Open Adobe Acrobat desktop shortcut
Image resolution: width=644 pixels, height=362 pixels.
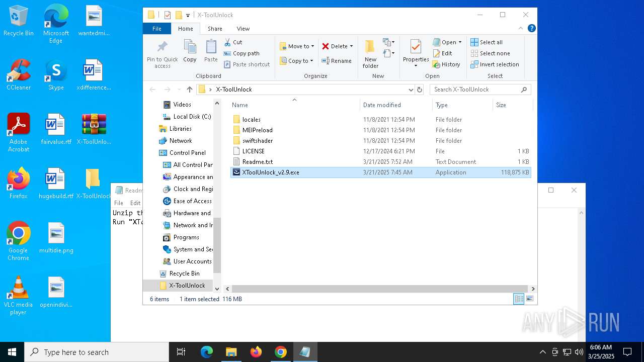click(19, 133)
